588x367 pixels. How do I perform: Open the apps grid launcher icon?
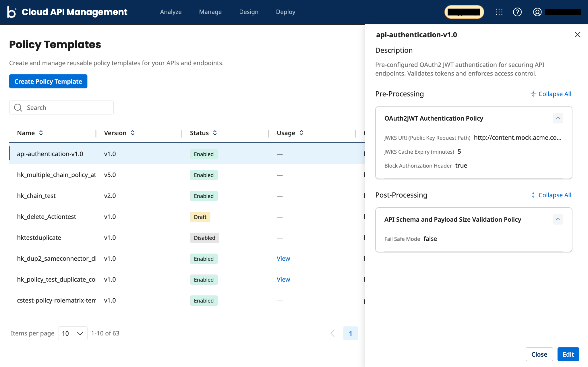pyautogui.click(x=499, y=12)
